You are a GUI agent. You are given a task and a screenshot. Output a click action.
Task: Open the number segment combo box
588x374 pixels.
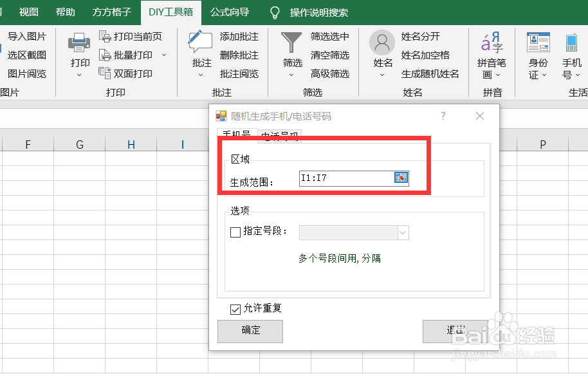coord(404,232)
